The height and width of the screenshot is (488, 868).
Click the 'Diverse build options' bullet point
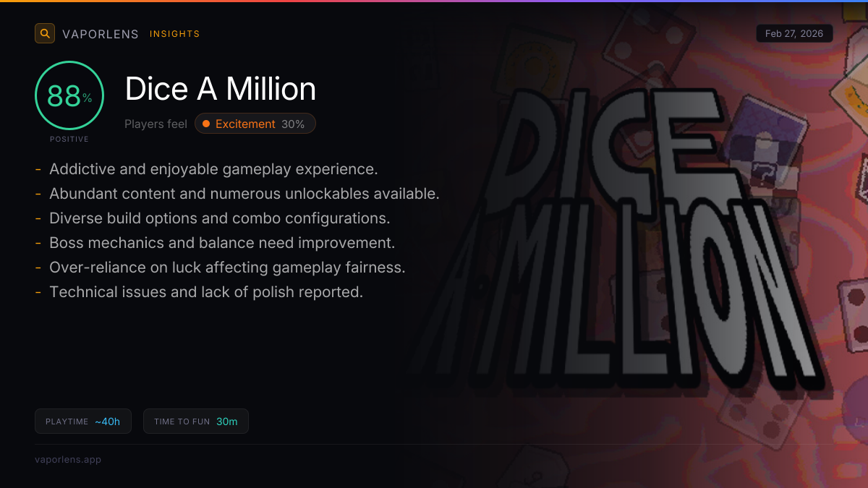point(219,218)
